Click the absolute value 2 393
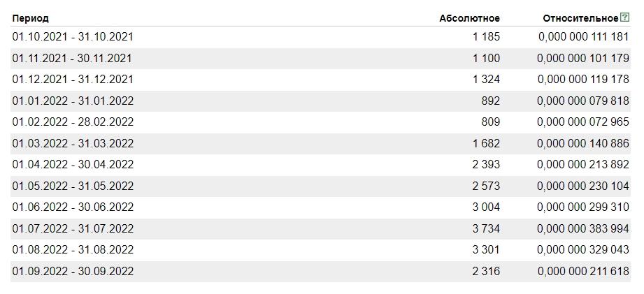The width and height of the screenshot is (644, 294). tap(486, 165)
